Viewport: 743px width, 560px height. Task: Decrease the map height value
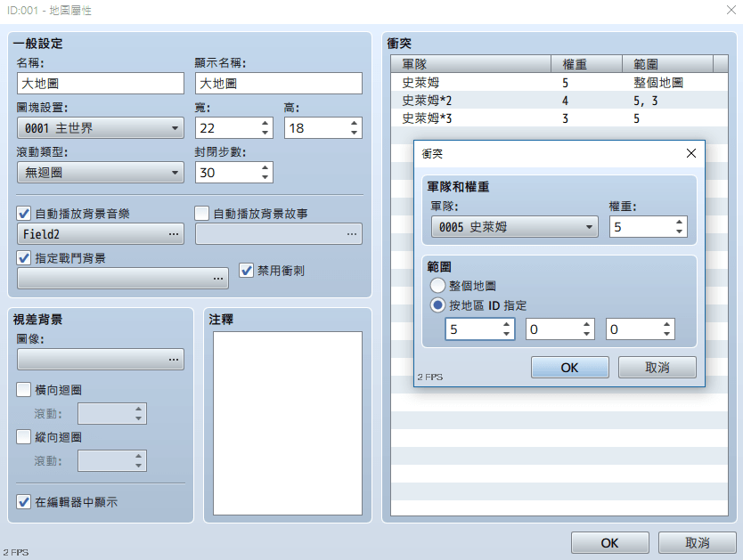pos(355,133)
